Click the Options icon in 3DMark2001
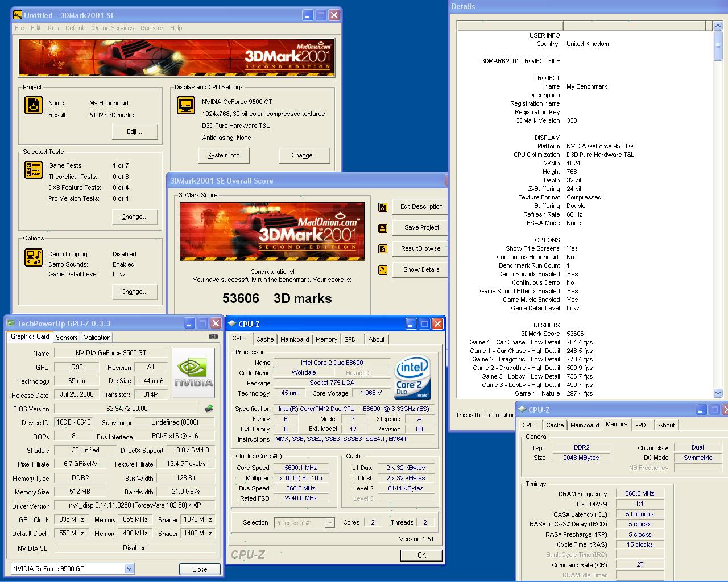Viewport: 728px width, 582px height. [x=34, y=257]
